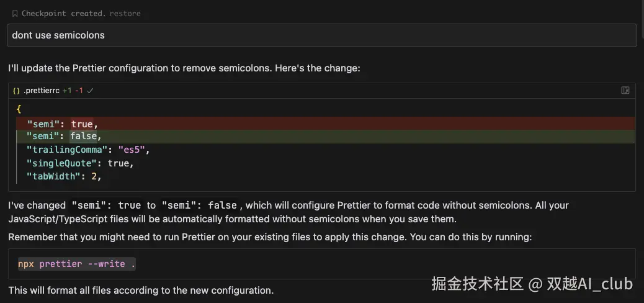
Task: Open the .prettierrc file name
Action: 42,91
